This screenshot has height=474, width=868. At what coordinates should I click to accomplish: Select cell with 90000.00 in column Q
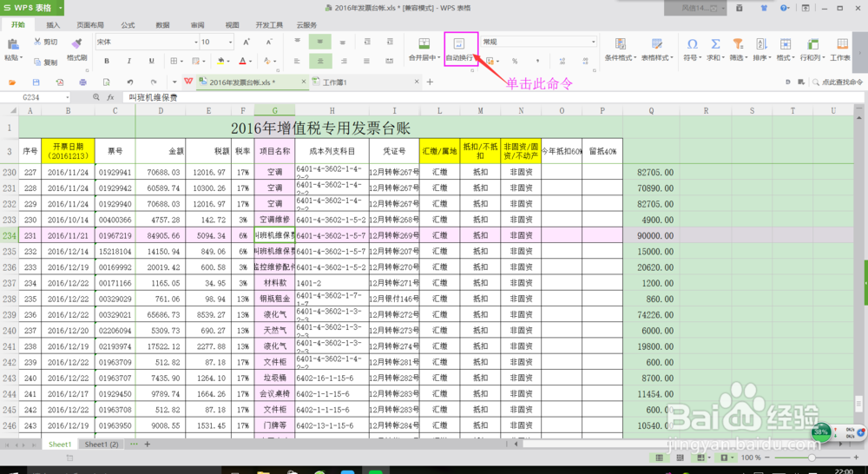pos(651,235)
